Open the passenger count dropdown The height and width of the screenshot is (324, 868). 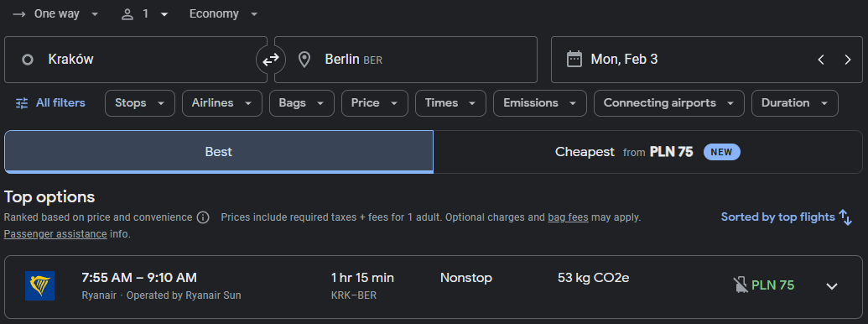coord(144,13)
